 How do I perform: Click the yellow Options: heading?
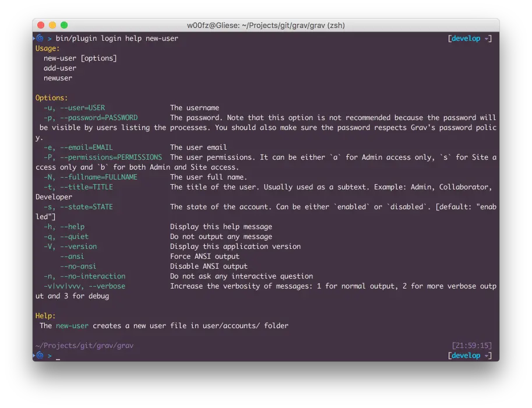point(51,98)
